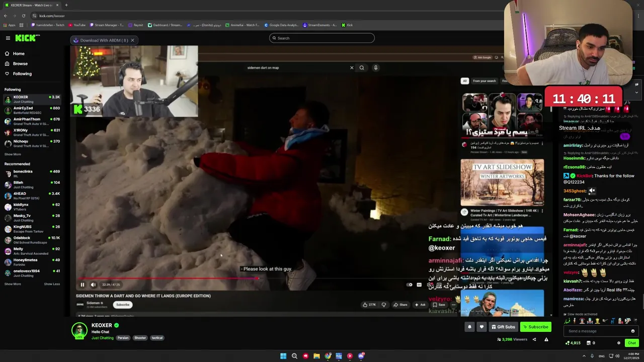This screenshot has height=362, width=644.
Task: Collapse Recommended list with Show Less
Action: click(x=52, y=284)
